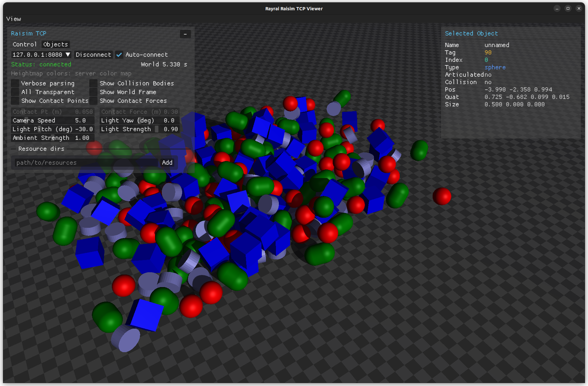Open the server address dropdown

68,55
